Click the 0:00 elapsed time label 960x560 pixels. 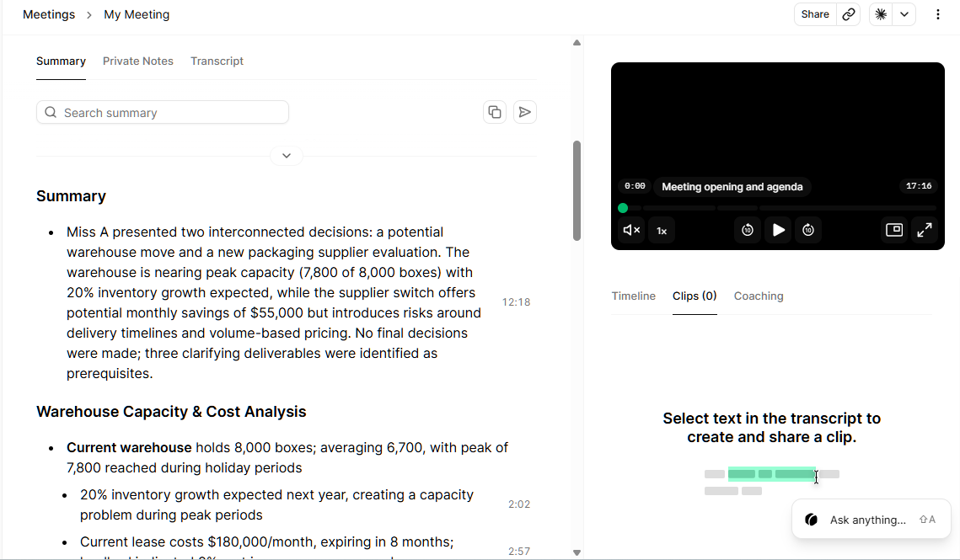(635, 186)
